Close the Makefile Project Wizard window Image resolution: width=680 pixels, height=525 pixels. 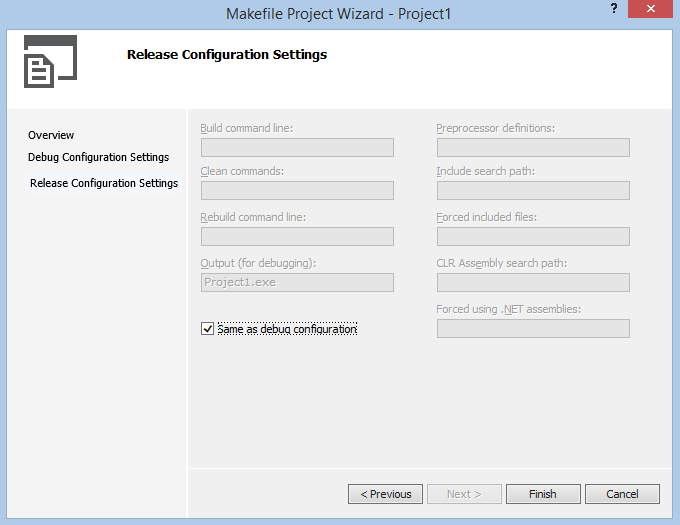point(650,9)
